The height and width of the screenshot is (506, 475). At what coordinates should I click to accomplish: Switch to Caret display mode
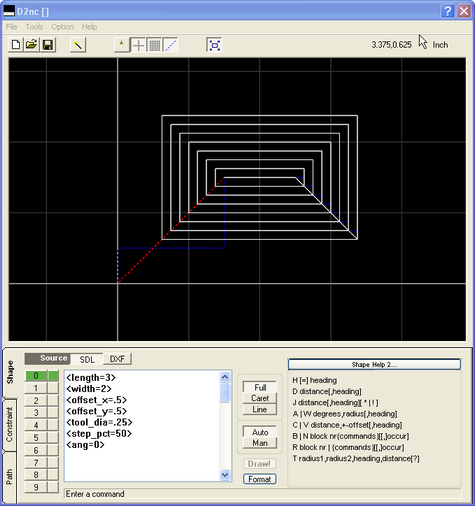click(x=260, y=398)
